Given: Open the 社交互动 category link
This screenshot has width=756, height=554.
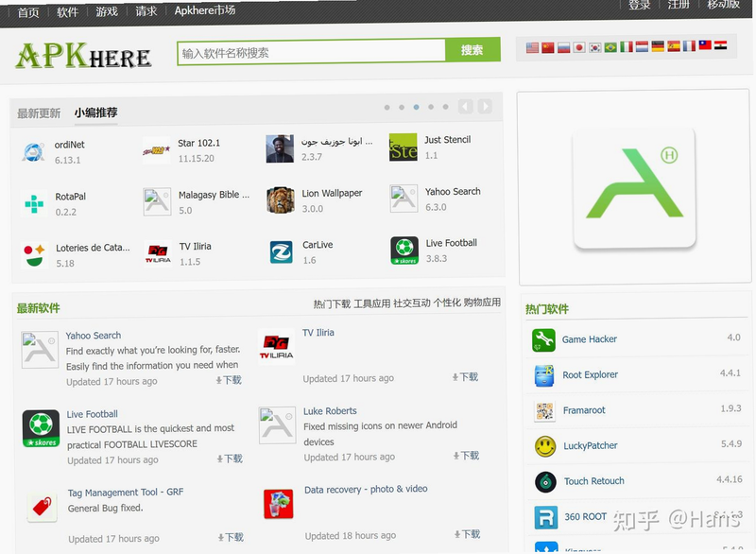Looking at the screenshot, I should tap(412, 303).
